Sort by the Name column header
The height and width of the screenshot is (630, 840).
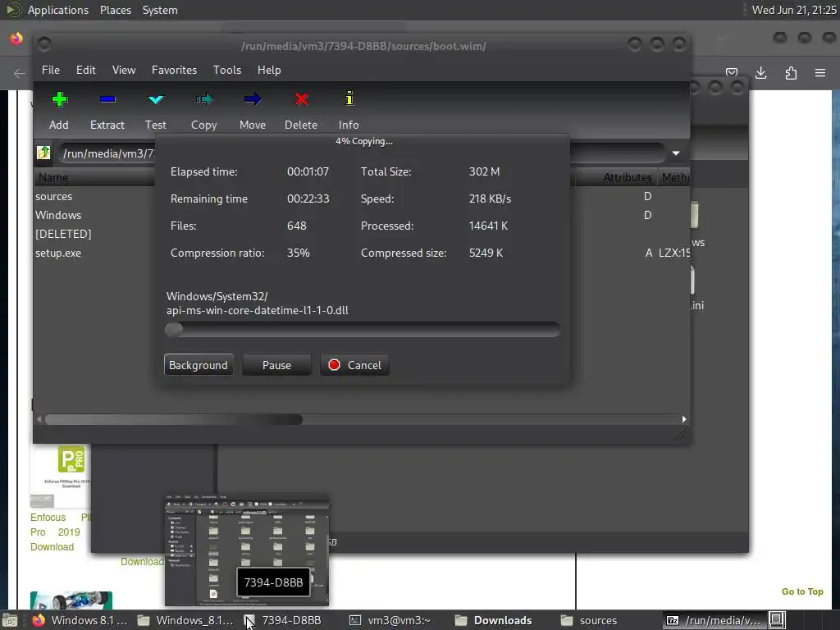click(x=95, y=177)
